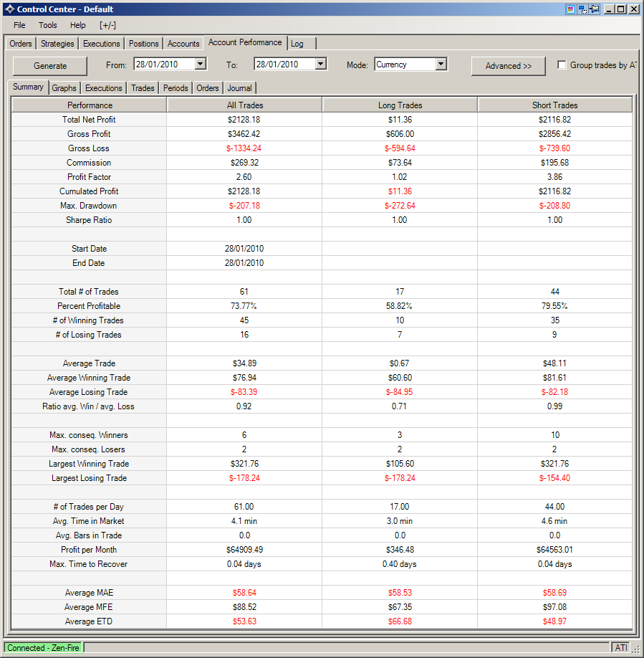Image resolution: width=644 pixels, height=658 pixels.
Task: Open the Graphs sub-tab
Action: 64,88
